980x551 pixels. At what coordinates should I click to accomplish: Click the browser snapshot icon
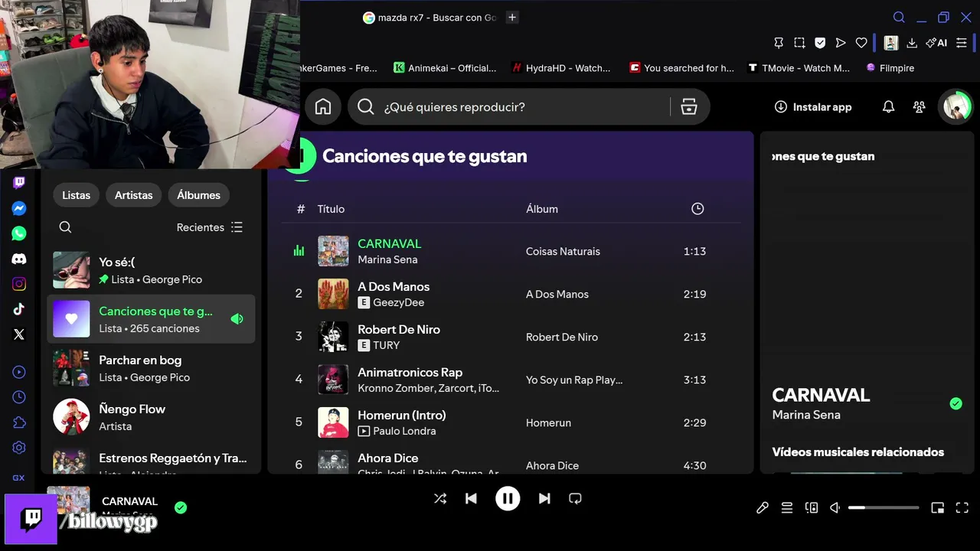point(799,43)
